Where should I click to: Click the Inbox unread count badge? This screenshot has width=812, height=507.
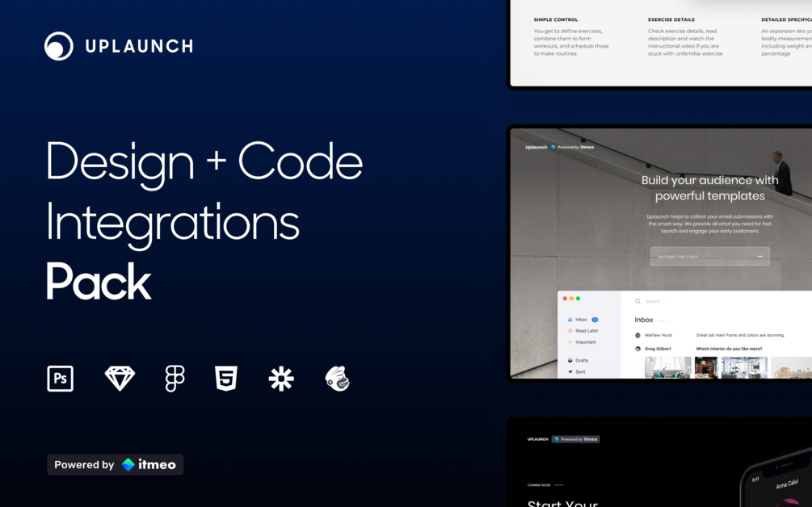(x=595, y=320)
